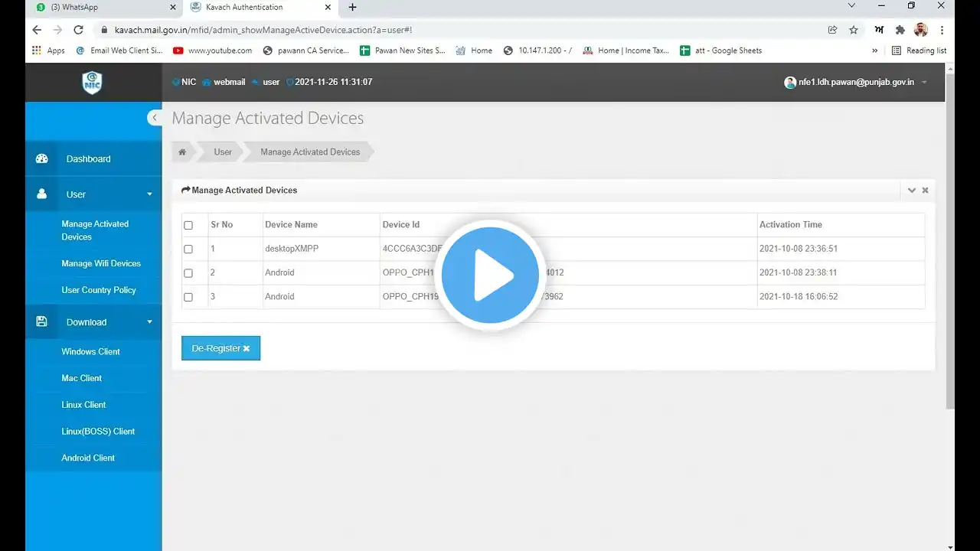The image size is (980, 551).
Task: Close the WhatsApp tab
Action: pyautogui.click(x=171, y=8)
